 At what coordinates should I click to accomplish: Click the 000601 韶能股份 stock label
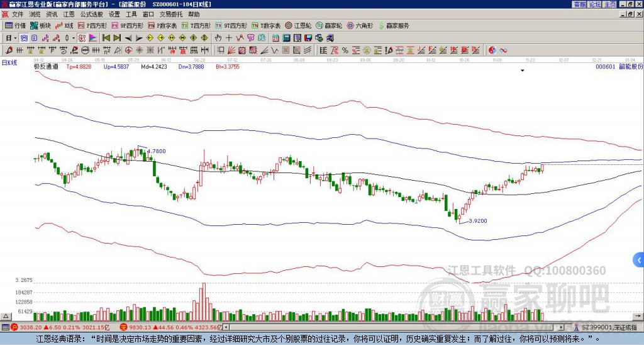pos(619,67)
